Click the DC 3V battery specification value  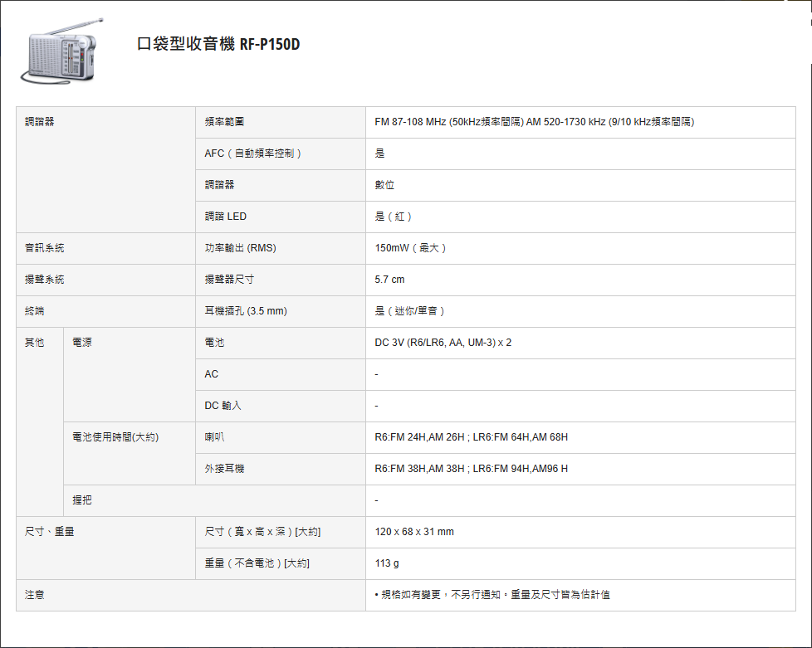[x=443, y=343]
